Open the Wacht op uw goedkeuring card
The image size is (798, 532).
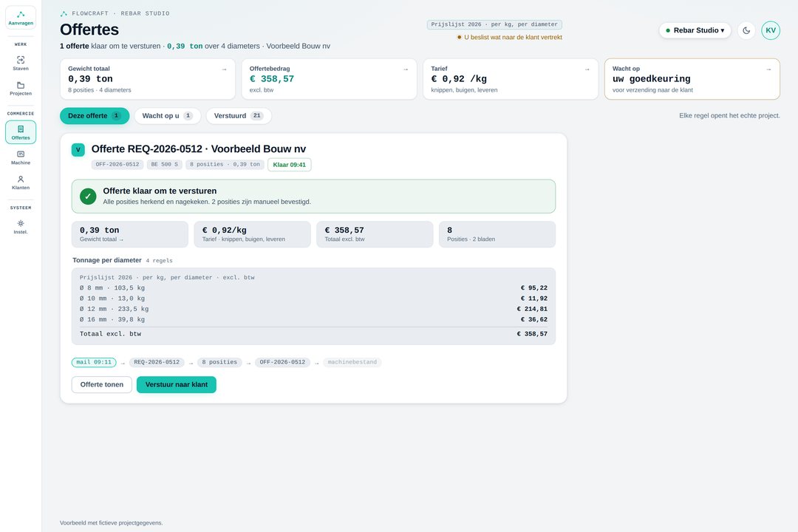[x=692, y=79]
